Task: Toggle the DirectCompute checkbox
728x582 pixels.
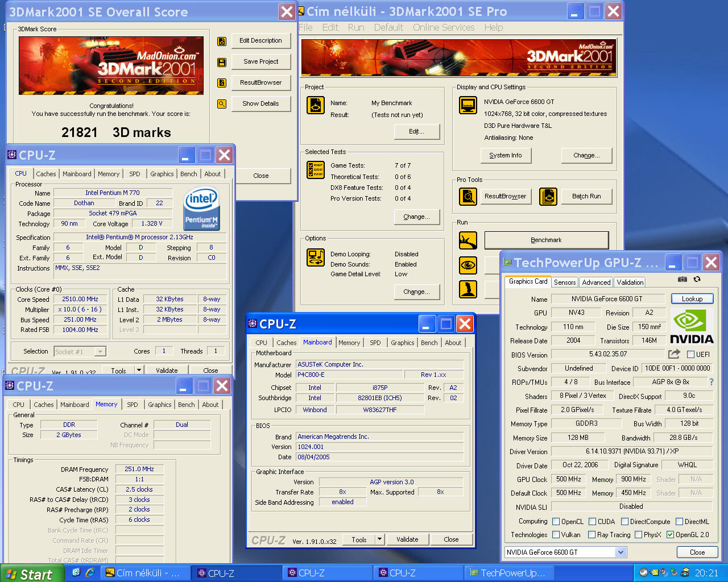Action: [x=624, y=522]
